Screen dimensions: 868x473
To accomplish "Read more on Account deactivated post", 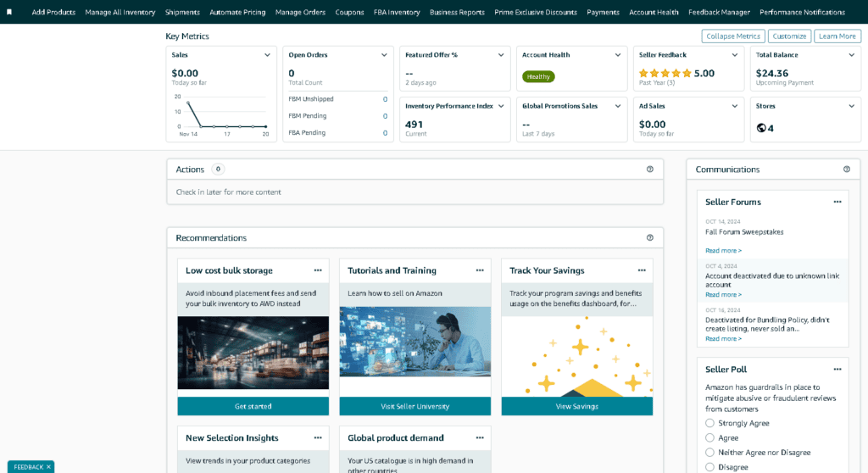I will (723, 295).
